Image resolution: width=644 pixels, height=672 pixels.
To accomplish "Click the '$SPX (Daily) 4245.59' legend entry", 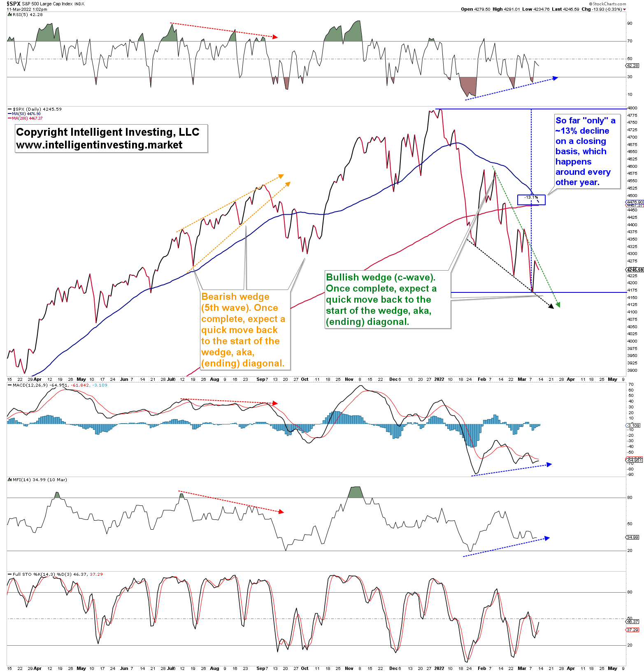I will click(35, 109).
